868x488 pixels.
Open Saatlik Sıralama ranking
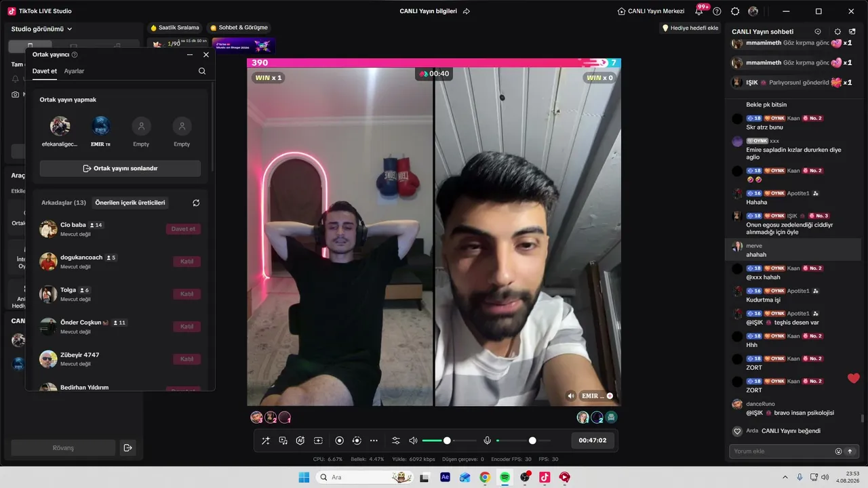pos(175,28)
